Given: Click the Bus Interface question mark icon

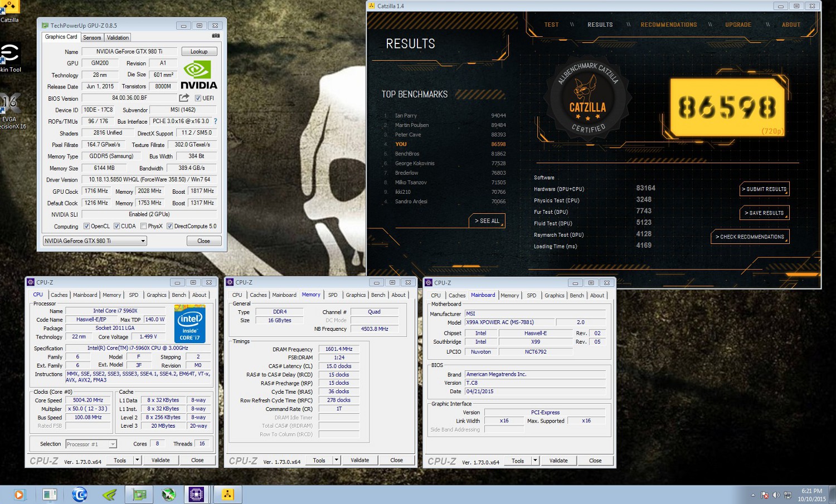Looking at the screenshot, I should click(215, 121).
